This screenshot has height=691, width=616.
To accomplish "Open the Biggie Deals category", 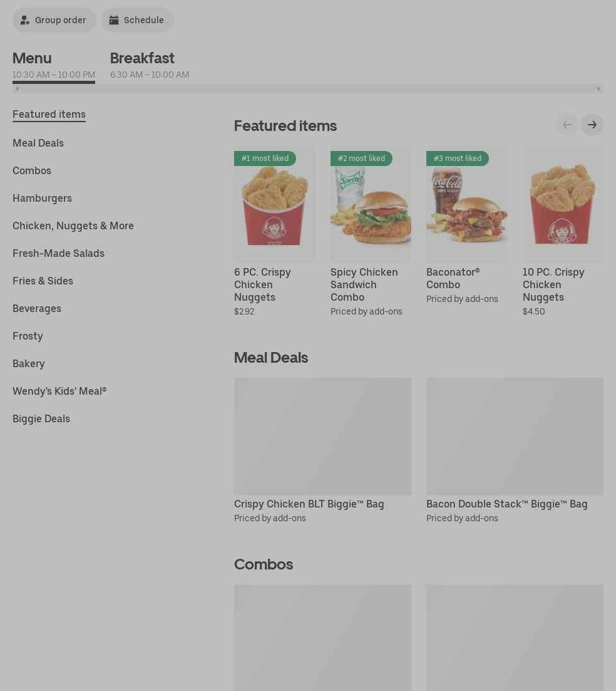I will [x=41, y=418].
